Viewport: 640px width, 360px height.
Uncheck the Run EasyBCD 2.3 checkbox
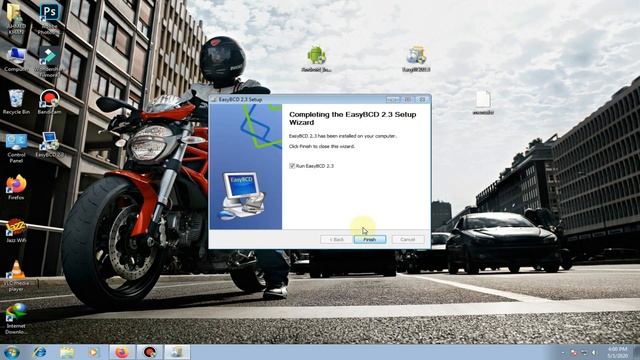[x=292, y=166]
